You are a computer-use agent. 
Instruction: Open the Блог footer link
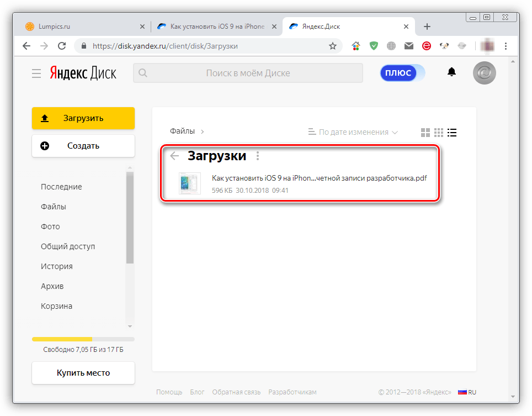tap(197, 392)
